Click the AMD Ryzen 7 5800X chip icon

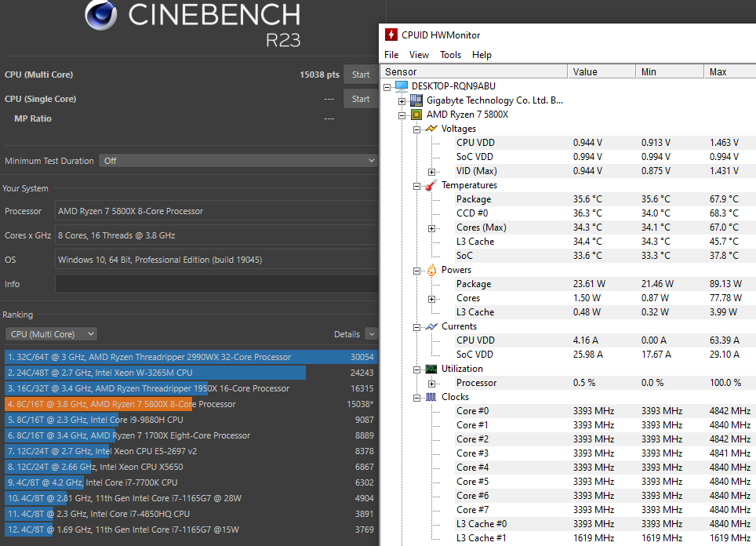416,115
